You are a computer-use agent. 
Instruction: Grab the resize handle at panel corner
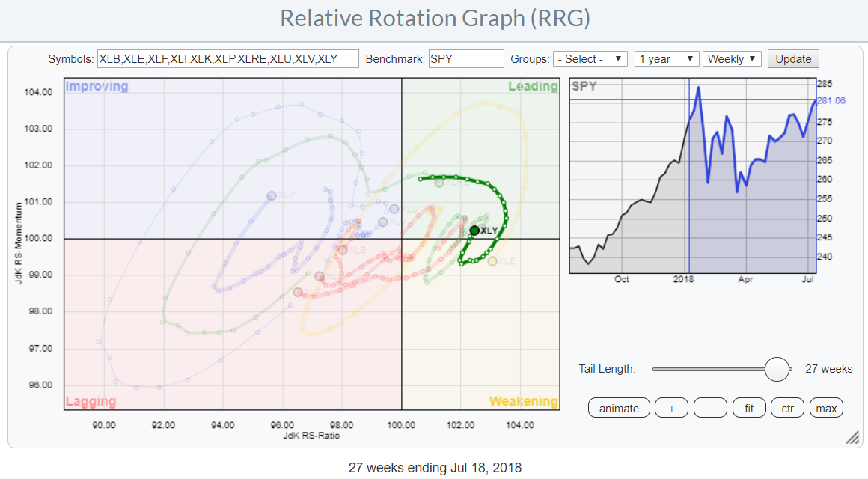point(852,438)
